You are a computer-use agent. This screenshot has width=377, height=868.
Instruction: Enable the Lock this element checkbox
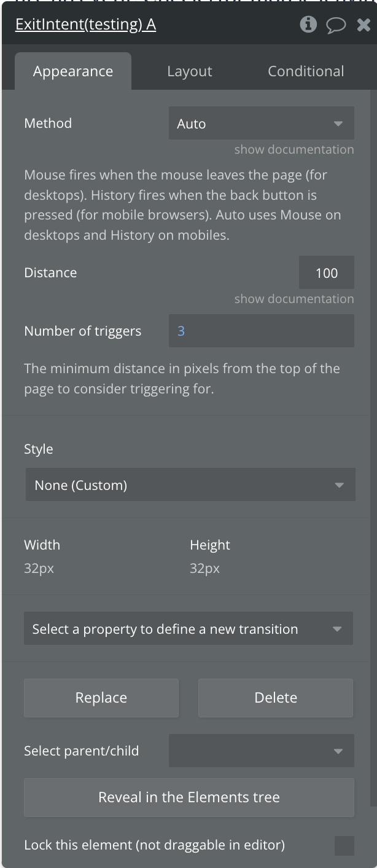[344, 845]
